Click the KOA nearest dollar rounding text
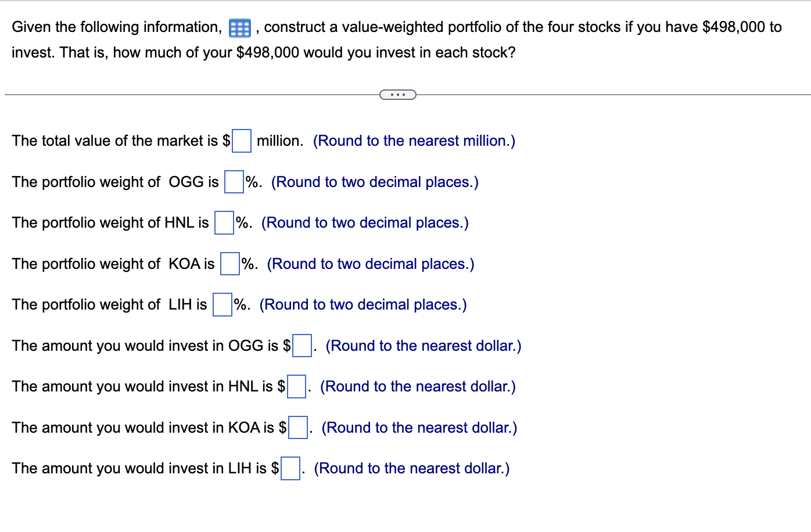The image size is (811, 532). click(x=420, y=427)
